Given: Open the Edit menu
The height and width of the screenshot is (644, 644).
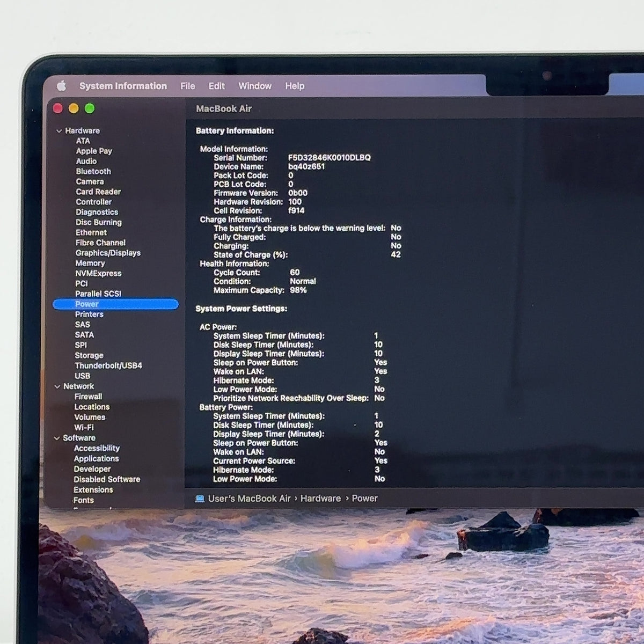Looking at the screenshot, I should (x=217, y=86).
